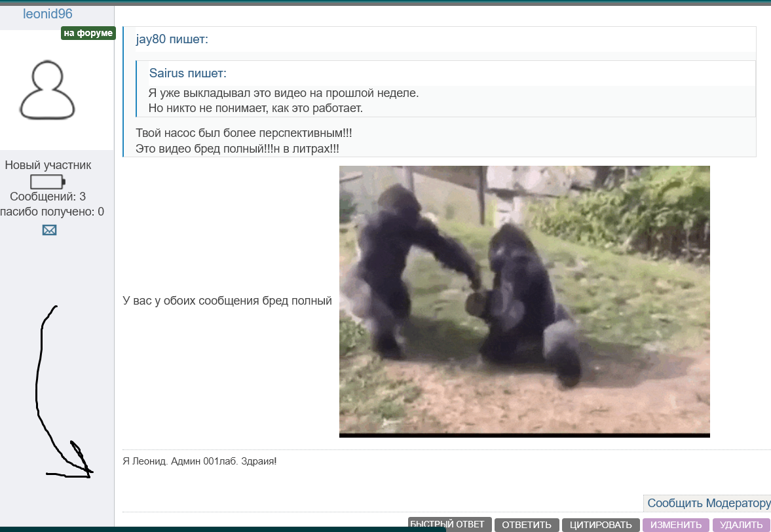This screenshot has height=532, width=771.
Task: Open leonid96 user profile link
Action: (x=47, y=14)
